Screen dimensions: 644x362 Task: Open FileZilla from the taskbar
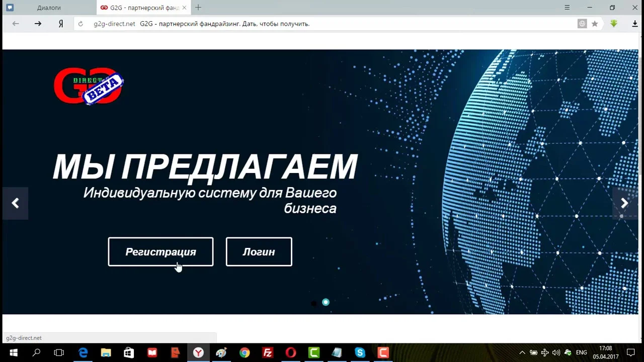point(268,352)
